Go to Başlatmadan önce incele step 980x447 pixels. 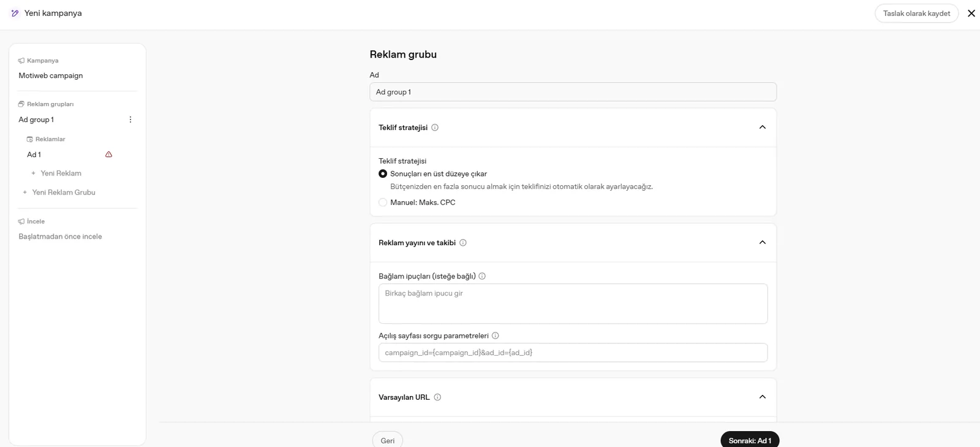(60, 236)
